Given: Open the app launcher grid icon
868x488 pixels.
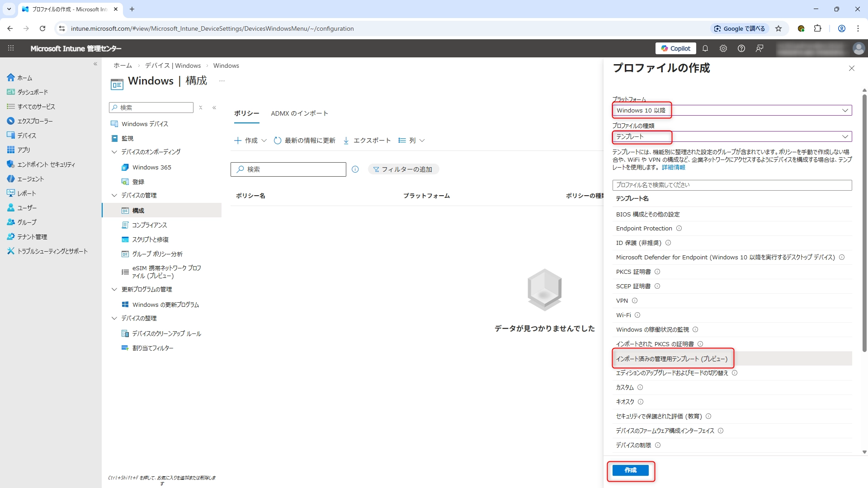Looking at the screenshot, I should point(11,48).
